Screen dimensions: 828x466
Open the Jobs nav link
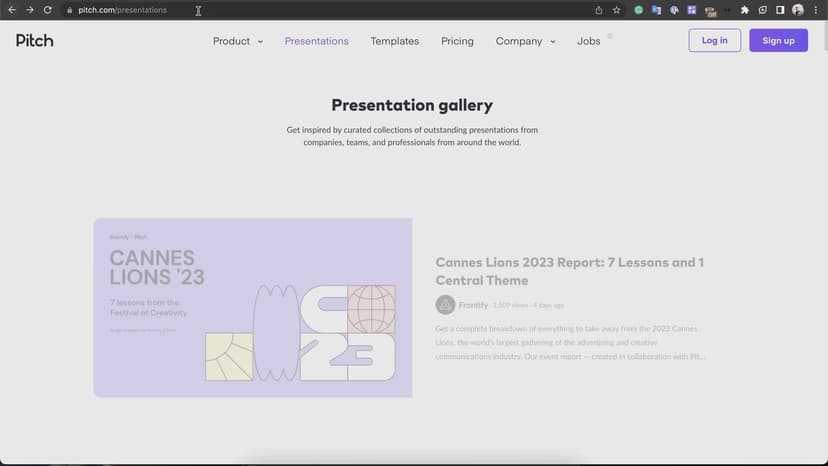click(x=588, y=41)
